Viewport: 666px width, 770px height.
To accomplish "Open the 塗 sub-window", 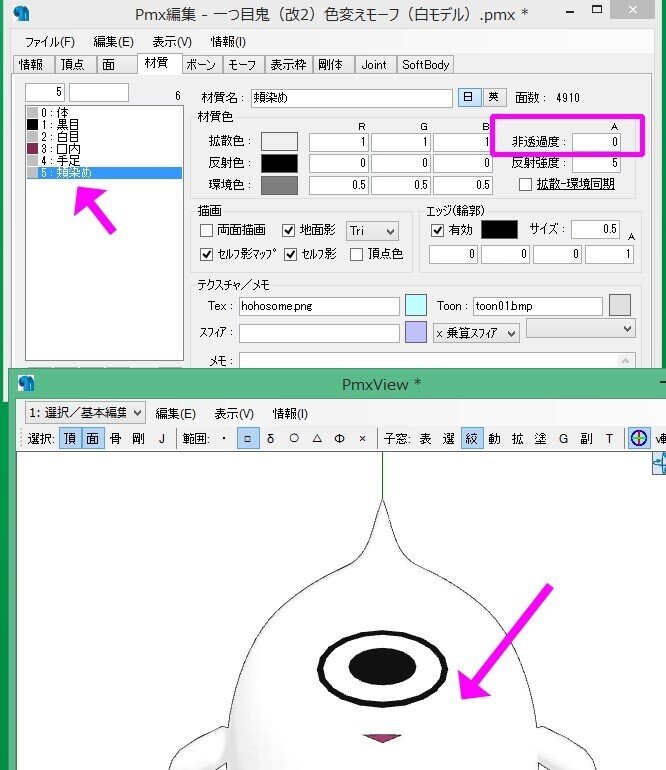I will click(540, 438).
